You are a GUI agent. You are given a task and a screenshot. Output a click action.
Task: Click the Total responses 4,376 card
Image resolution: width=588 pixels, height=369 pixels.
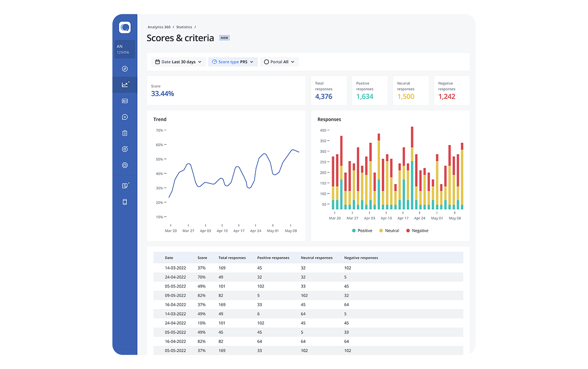pyautogui.click(x=329, y=90)
